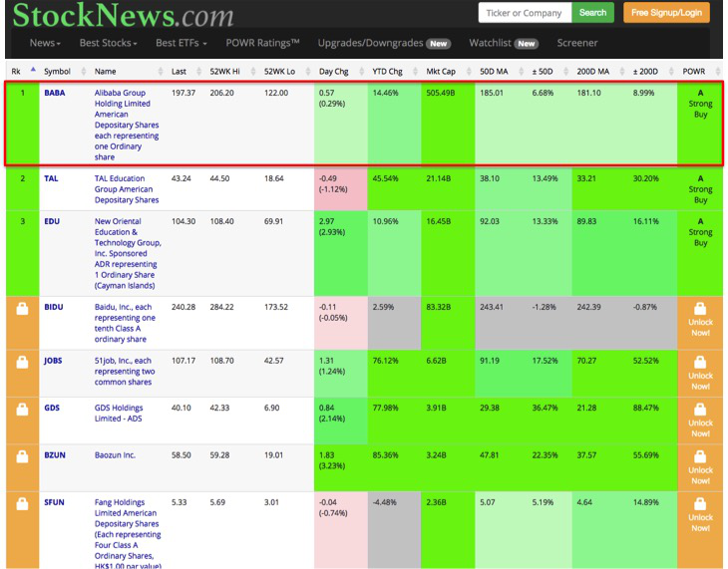728x569 pixels.
Task: Sort table by 50D MA column
Action: point(501,71)
